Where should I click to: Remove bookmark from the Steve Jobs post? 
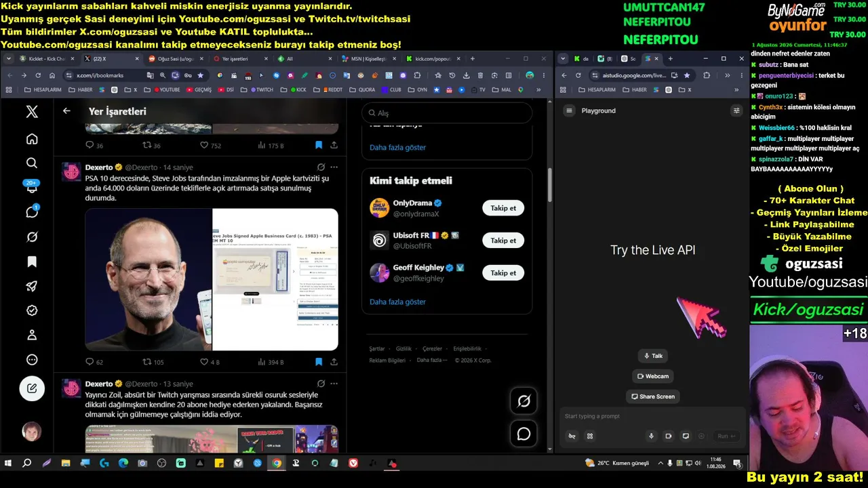pyautogui.click(x=319, y=362)
